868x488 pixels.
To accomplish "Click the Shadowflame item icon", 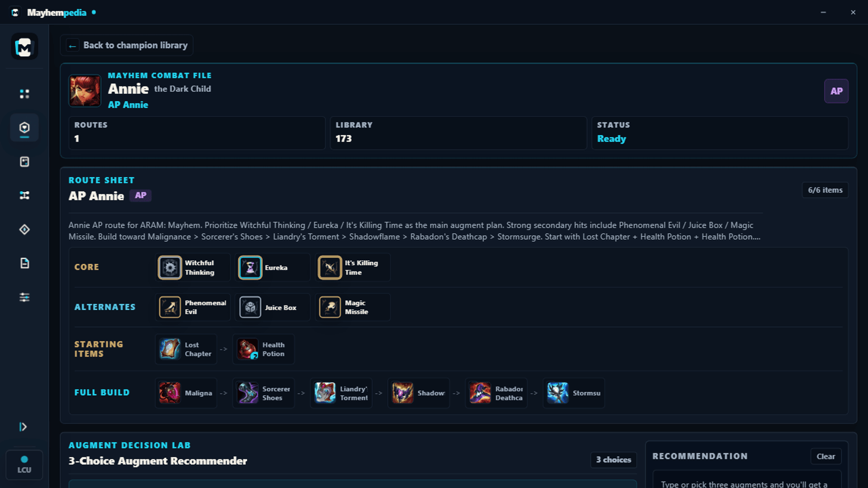I will (x=403, y=393).
